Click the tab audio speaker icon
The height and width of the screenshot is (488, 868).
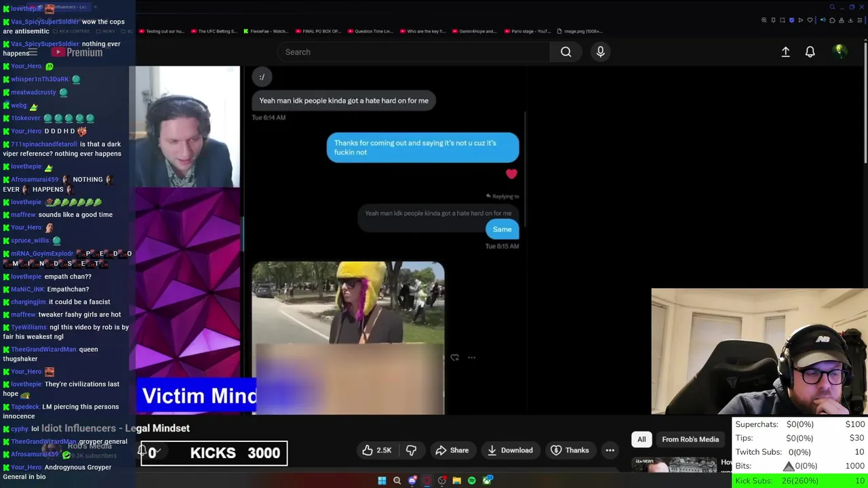(823, 20)
